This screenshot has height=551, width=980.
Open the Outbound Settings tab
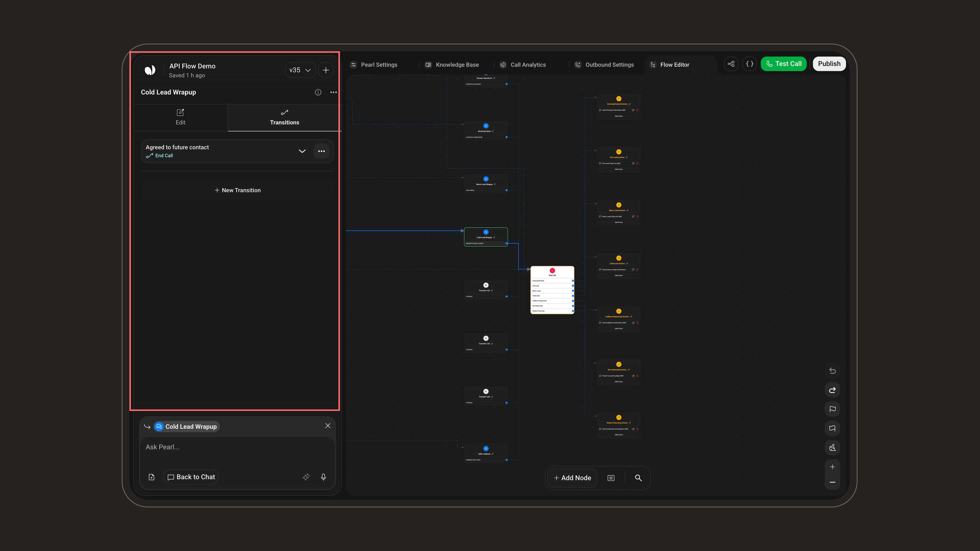pyautogui.click(x=604, y=65)
